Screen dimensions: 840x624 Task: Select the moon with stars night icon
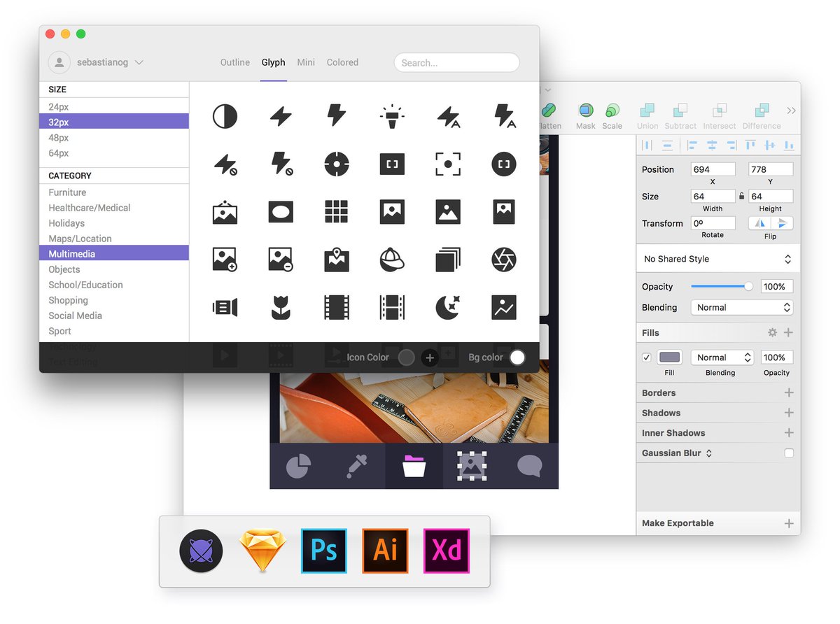(448, 307)
